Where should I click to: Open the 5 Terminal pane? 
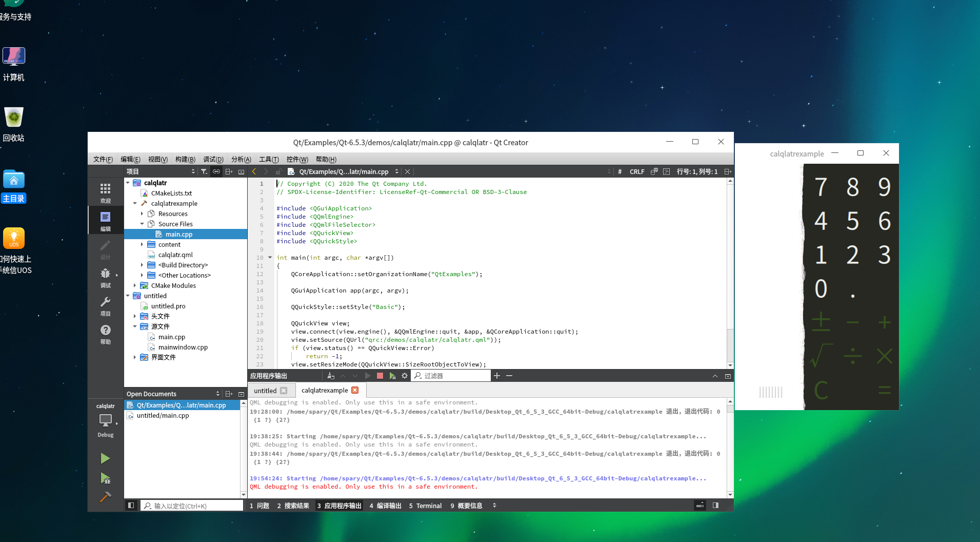click(425, 506)
